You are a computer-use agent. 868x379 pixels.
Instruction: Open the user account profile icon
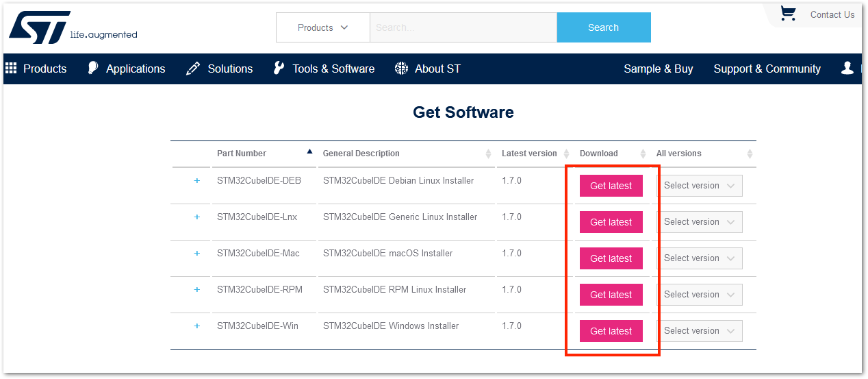pyautogui.click(x=847, y=68)
